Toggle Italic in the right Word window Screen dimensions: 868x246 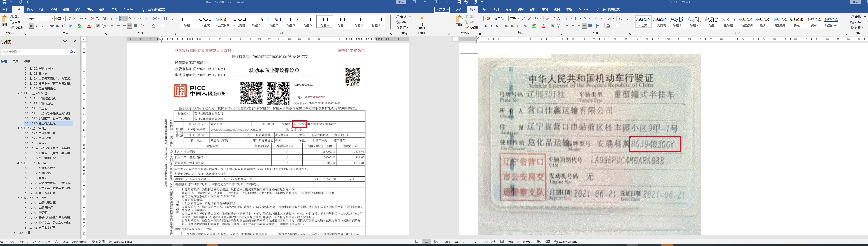[x=491, y=26]
